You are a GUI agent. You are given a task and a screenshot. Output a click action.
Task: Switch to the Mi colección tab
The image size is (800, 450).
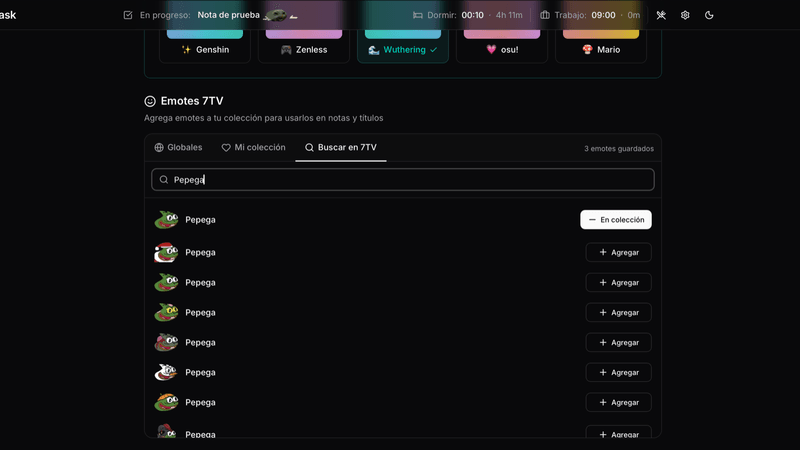tap(253, 147)
